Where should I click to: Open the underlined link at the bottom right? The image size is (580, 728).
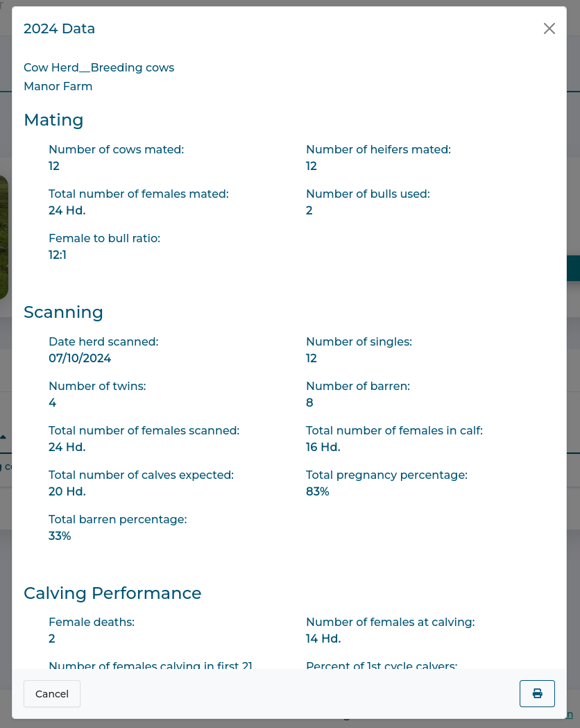point(570,716)
